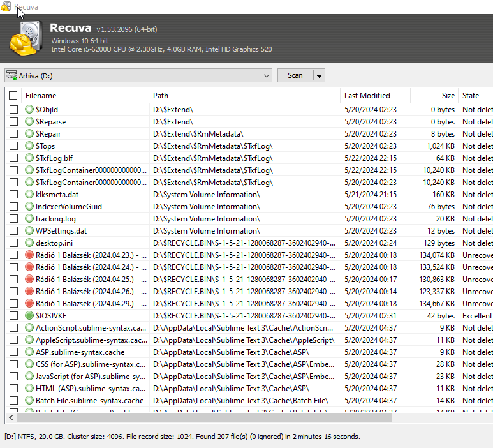Viewport: 493px width, 448px height.
Task: Check the box for $ObjId
Action: pos(13,109)
